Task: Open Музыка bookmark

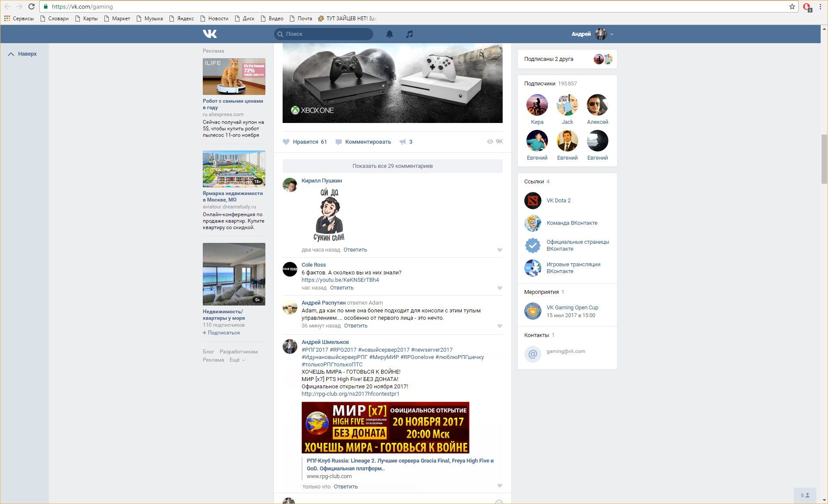Action: (150, 19)
